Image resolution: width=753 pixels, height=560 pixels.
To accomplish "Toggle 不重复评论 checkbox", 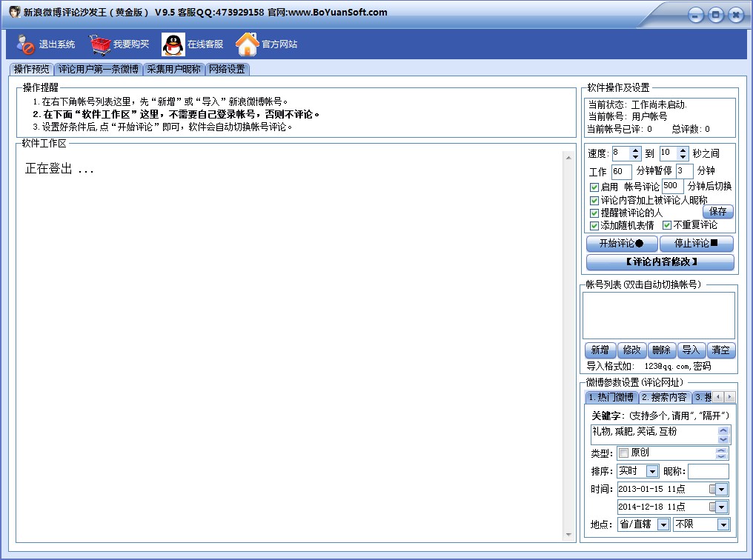I will coord(666,225).
